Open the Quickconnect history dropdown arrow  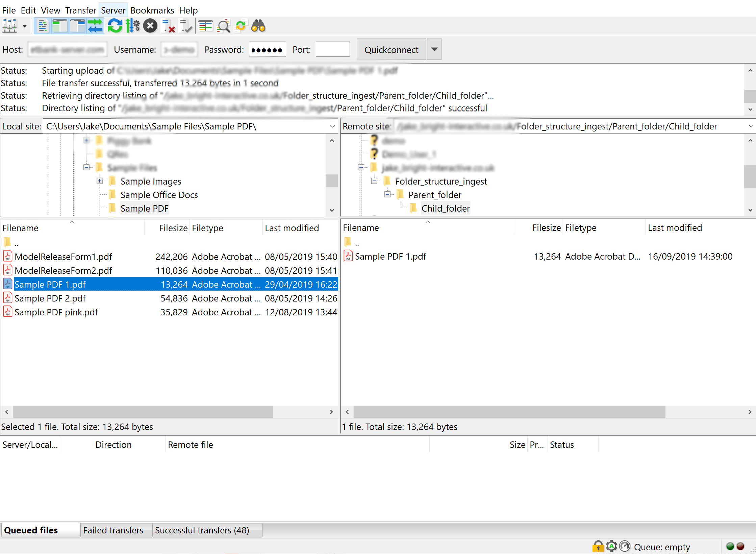pos(434,50)
